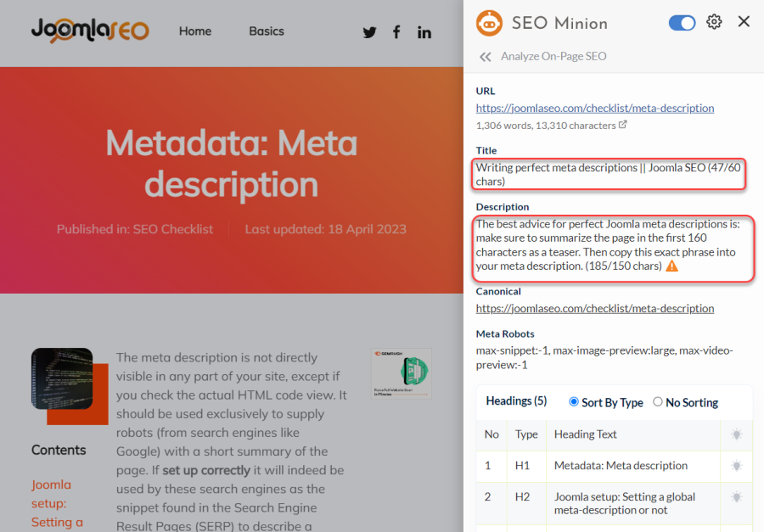The height and width of the screenshot is (532, 764).
Task: Click the Meta Robots value text
Action: click(604, 357)
